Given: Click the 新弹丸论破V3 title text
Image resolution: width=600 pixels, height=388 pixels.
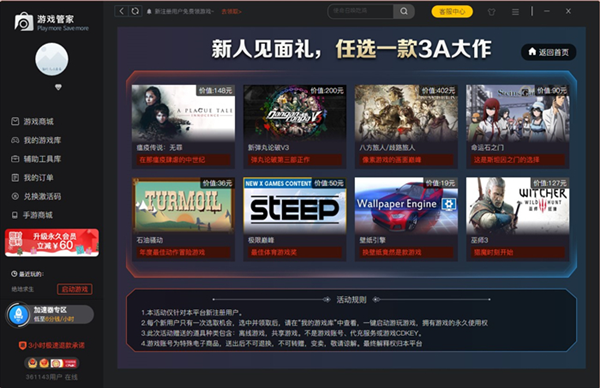Looking at the screenshot, I should click(269, 148).
